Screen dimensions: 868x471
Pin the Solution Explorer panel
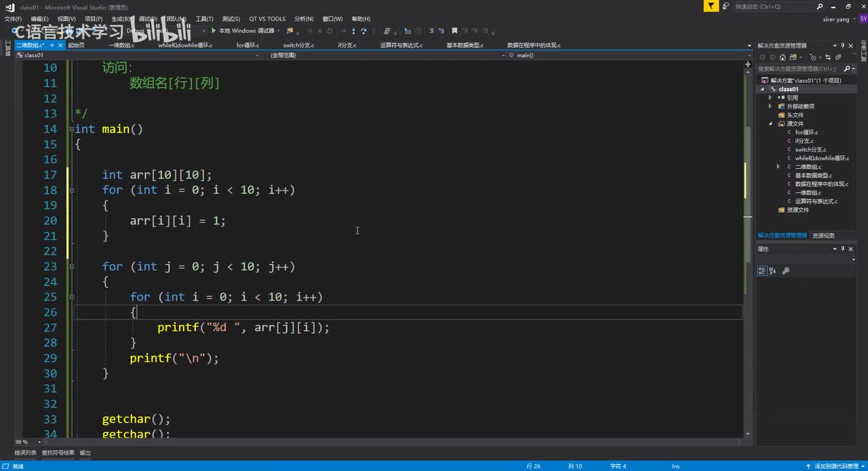pyautogui.click(x=842, y=45)
